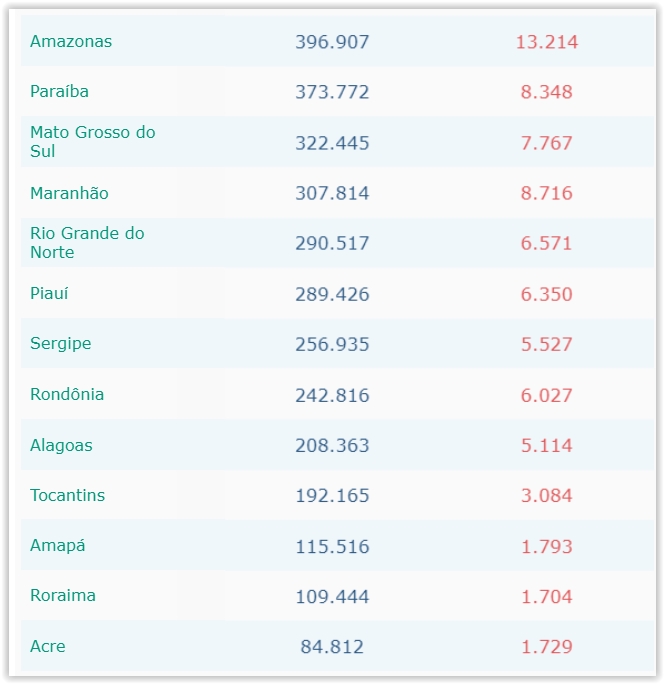Open the Rondônia link
The width and height of the screenshot is (664, 684).
coord(67,394)
